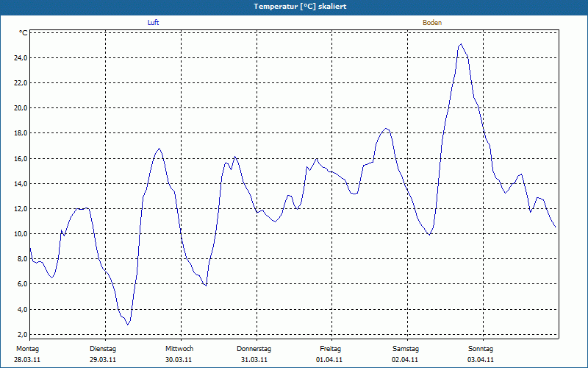This screenshot has width=588, height=368.
Task: Click the 12,0 y-axis value
Action: tap(21, 209)
